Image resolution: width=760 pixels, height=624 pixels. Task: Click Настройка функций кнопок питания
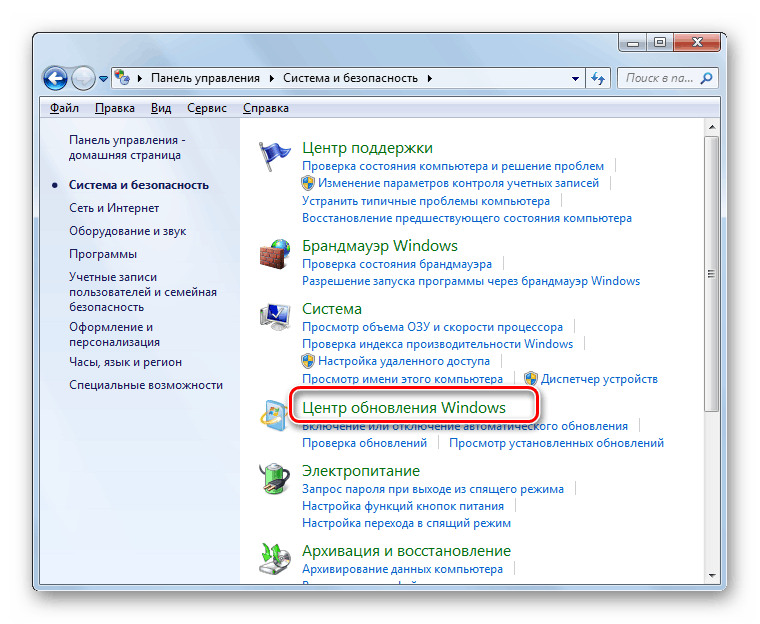tap(403, 506)
